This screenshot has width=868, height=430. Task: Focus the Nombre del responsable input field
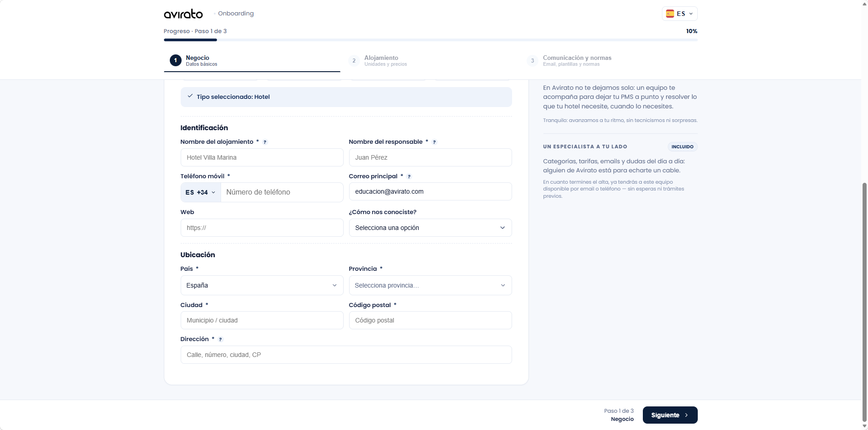(430, 157)
